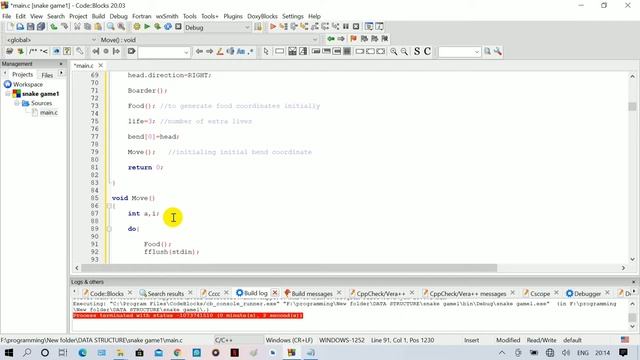Click the editor vertical scrollbar thumb
640x360 pixels.
pyautogui.click(x=632, y=106)
